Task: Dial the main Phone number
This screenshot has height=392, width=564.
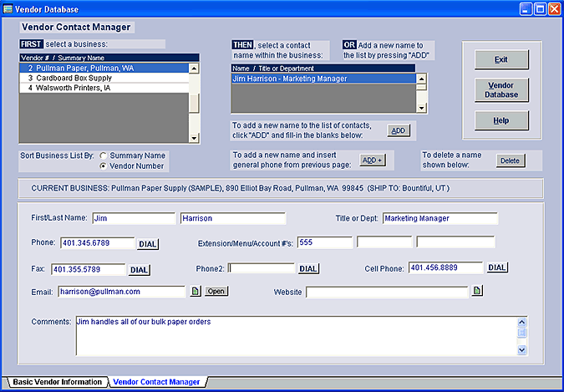Action: 148,244
